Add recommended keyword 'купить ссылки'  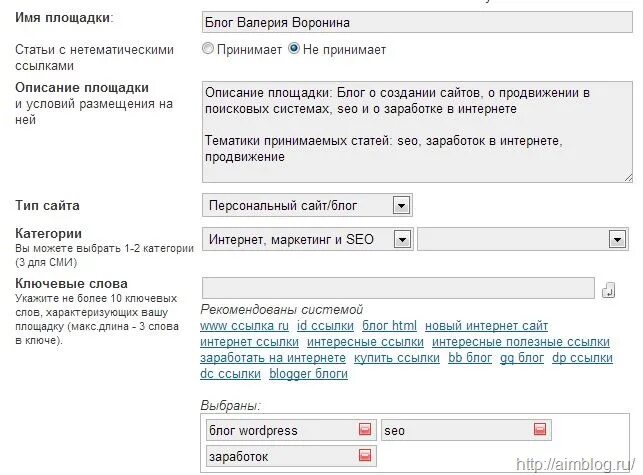(397, 358)
